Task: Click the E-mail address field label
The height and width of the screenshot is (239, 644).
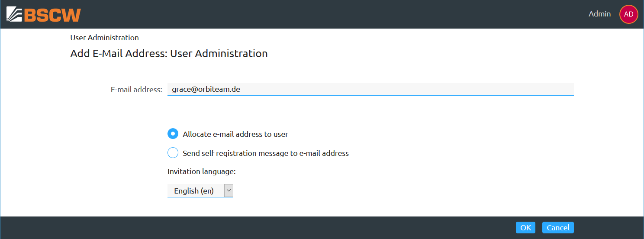Action: point(136,90)
